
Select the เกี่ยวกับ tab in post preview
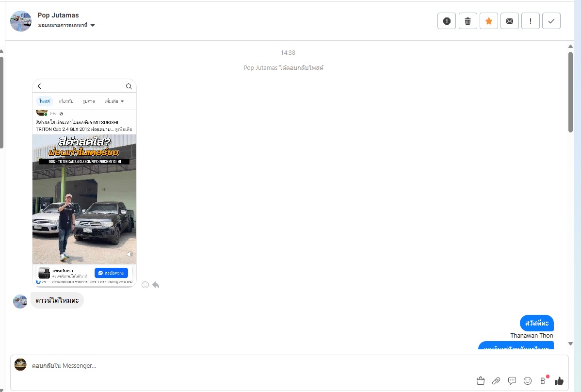tap(66, 101)
